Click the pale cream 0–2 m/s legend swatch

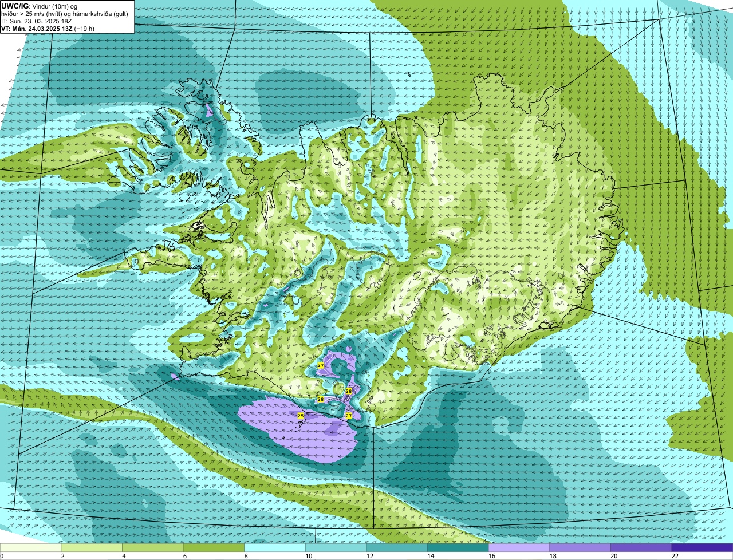(30, 547)
